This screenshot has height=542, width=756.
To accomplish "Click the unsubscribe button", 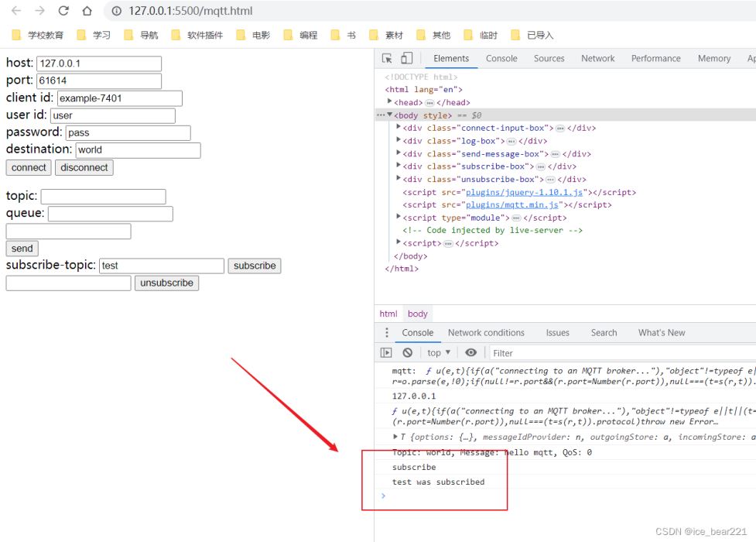I will [166, 283].
